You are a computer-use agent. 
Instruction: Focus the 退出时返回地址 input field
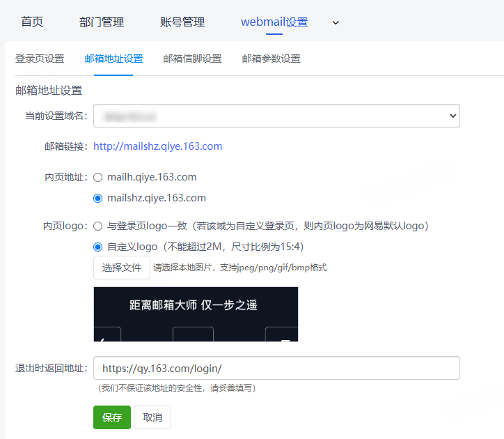coord(276,368)
